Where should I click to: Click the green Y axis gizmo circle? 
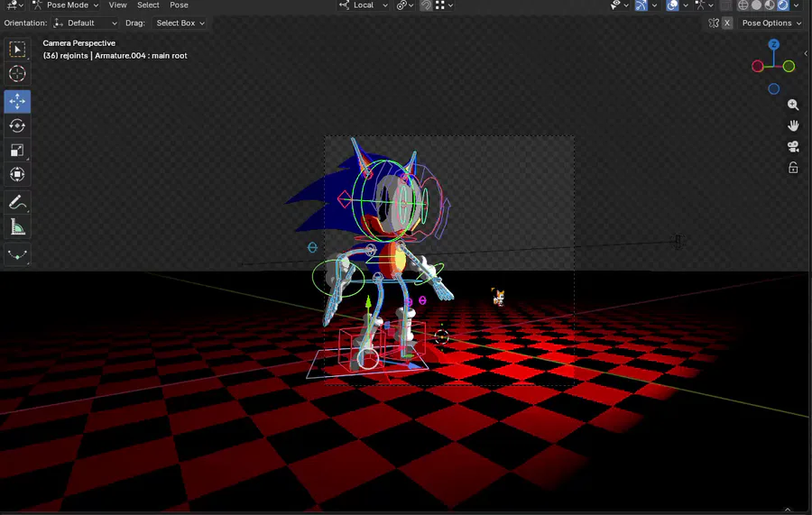pyautogui.click(x=789, y=66)
